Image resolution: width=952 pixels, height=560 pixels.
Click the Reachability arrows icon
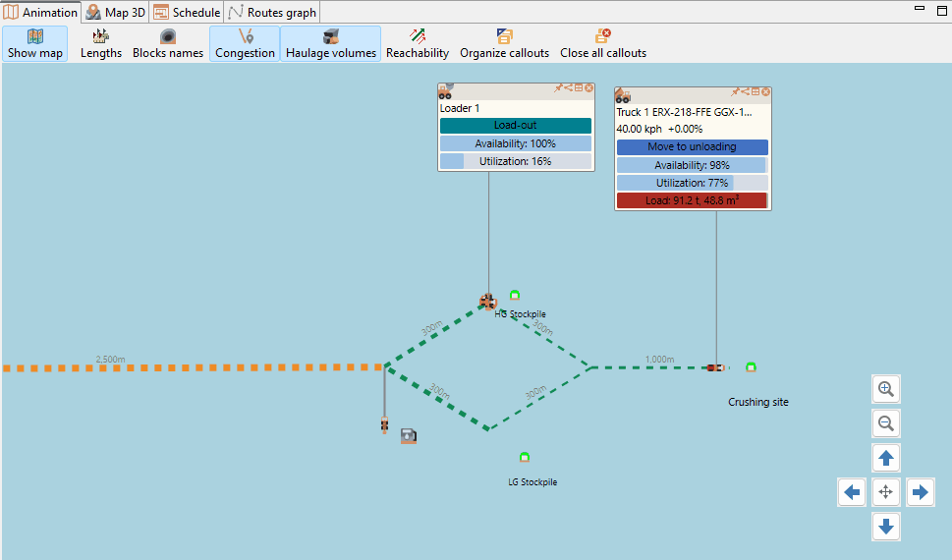[418, 36]
